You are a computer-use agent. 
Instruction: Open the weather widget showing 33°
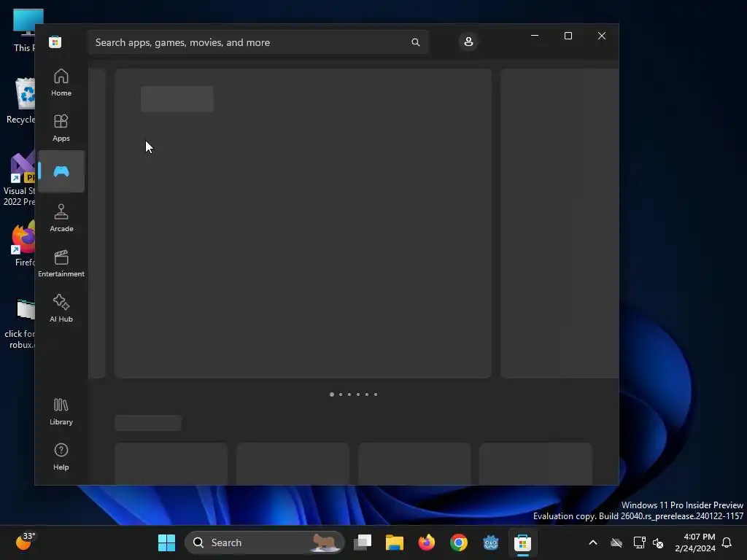point(24,542)
